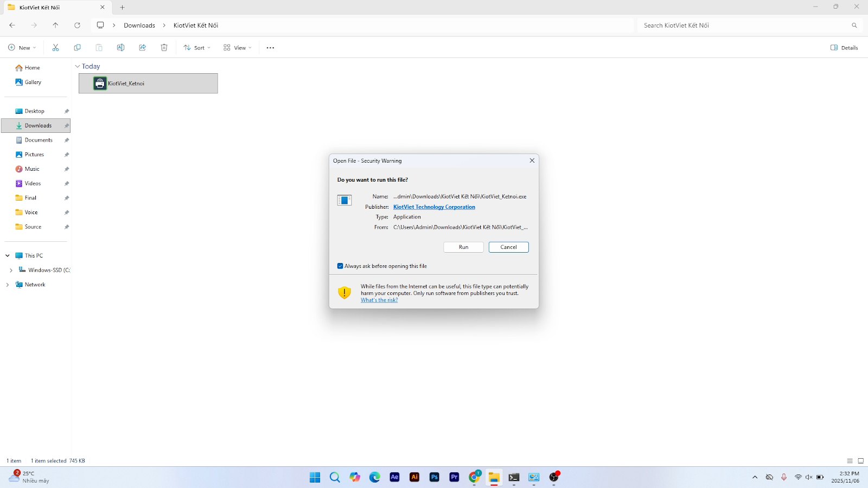Open Windows Search from the taskbar
868x488 pixels.
tap(335, 477)
